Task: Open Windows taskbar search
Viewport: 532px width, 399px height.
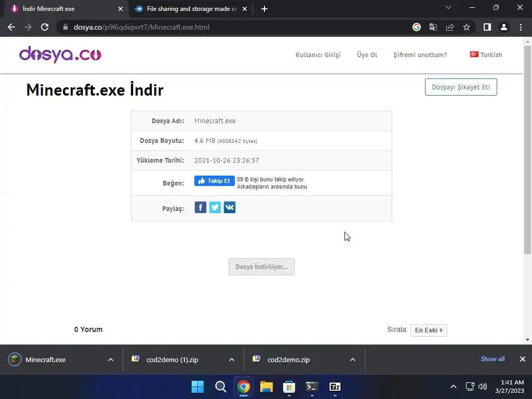Action: (x=220, y=387)
